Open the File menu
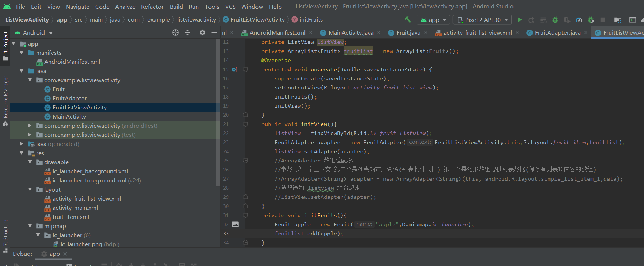Viewport: 644px width, 266px height. click(x=20, y=7)
